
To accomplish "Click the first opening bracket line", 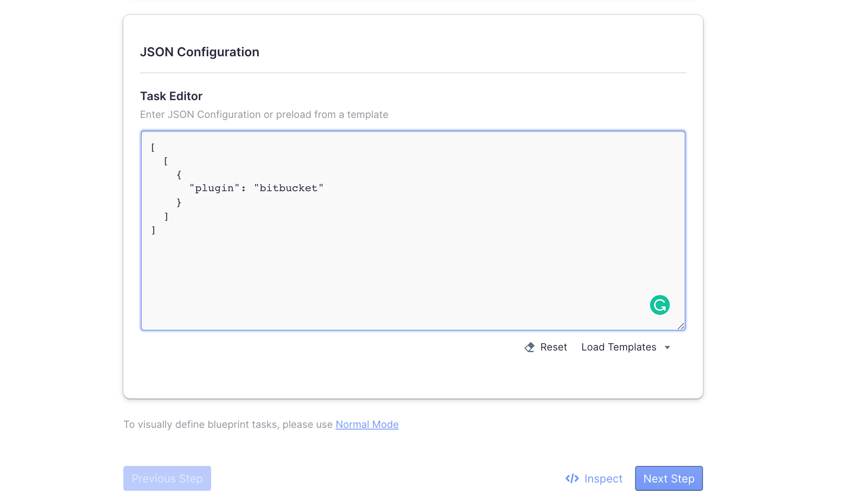I will click(153, 147).
